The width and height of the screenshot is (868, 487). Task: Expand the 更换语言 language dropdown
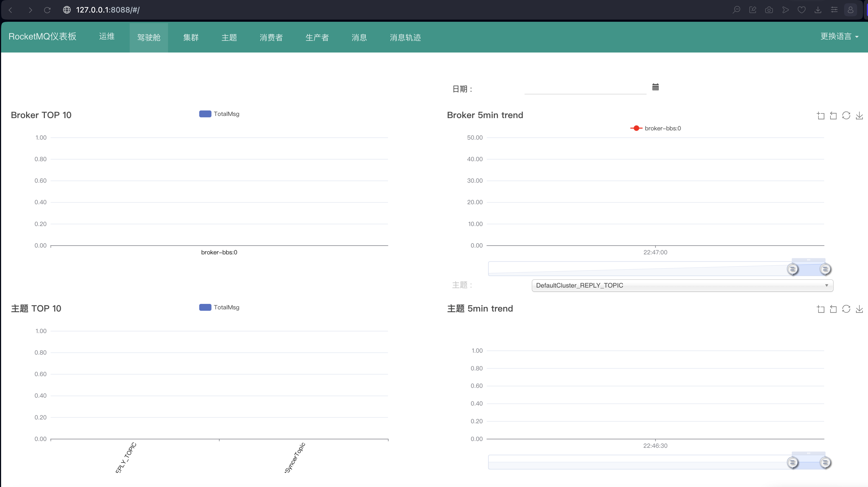839,36
